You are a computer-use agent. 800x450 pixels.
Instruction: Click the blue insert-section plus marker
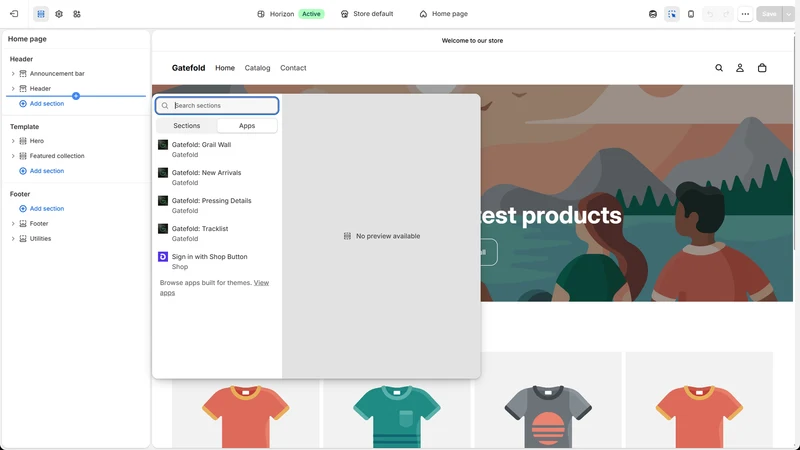click(x=76, y=96)
